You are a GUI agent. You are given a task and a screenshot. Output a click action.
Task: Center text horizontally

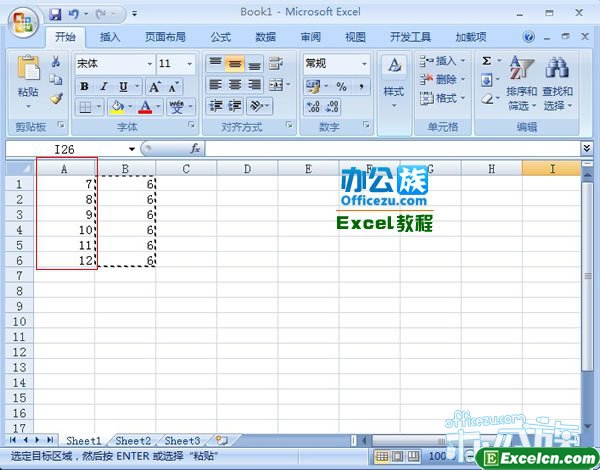(x=235, y=85)
